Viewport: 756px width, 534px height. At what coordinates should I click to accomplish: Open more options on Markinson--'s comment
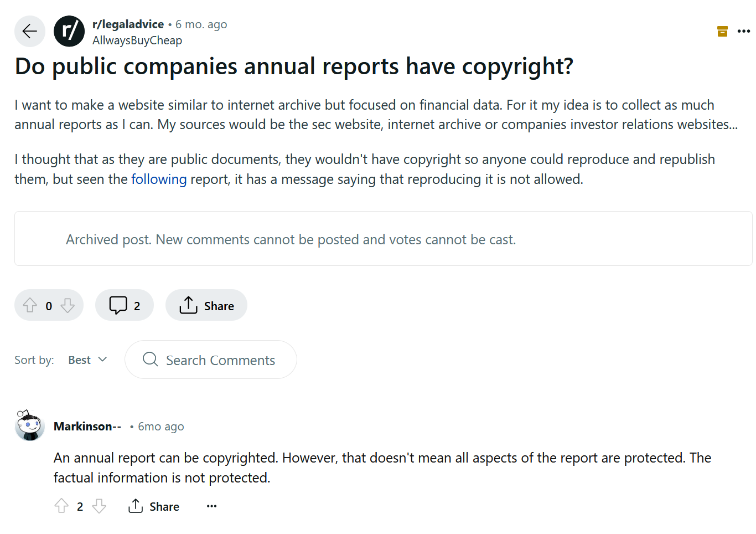click(211, 506)
